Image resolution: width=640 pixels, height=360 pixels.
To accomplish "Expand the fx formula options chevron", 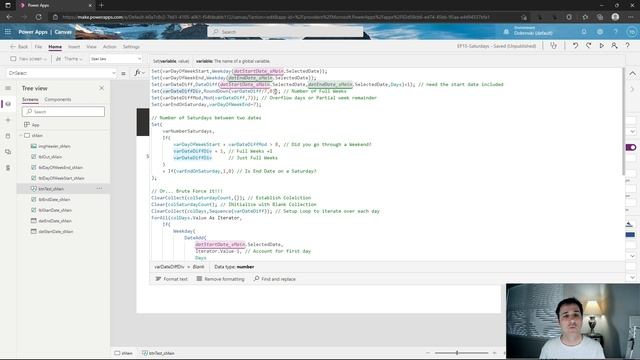I will [x=143, y=73].
